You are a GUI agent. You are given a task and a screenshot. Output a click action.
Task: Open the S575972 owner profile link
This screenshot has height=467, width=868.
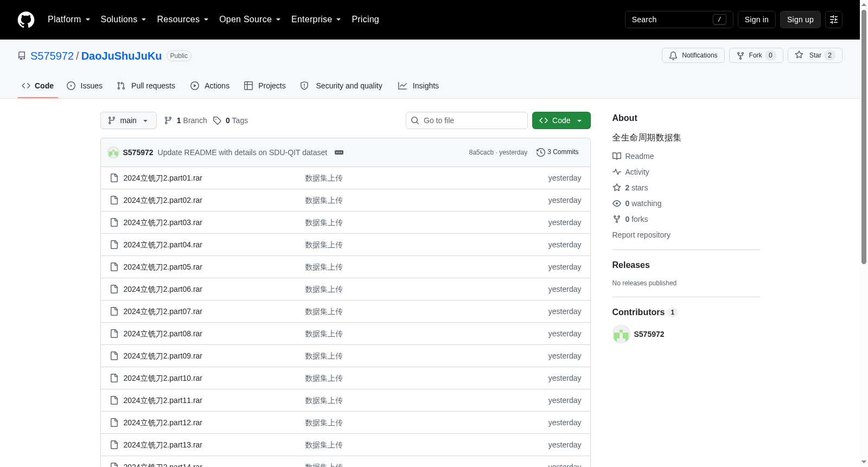pyautogui.click(x=52, y=56)
